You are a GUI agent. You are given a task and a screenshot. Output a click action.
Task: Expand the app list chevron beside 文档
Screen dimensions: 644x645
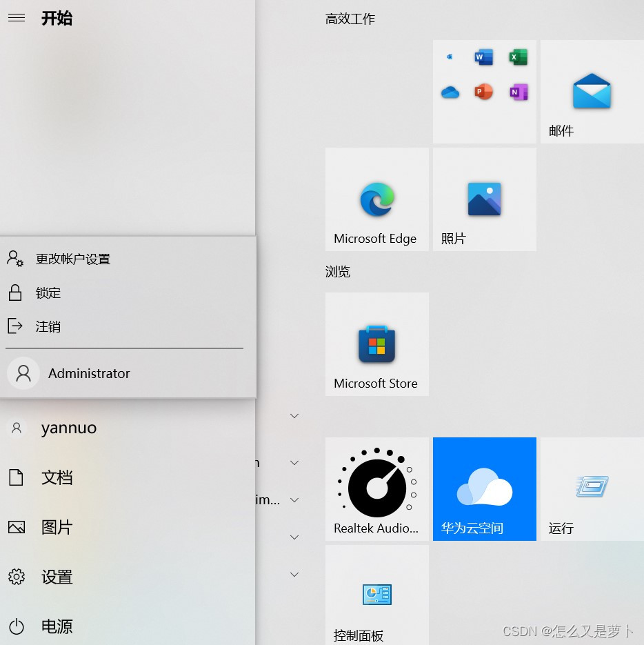(x=294, y=463)
